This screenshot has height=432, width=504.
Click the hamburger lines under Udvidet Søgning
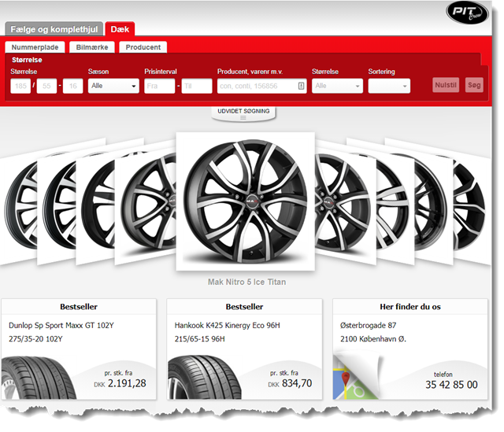(243, 118)
